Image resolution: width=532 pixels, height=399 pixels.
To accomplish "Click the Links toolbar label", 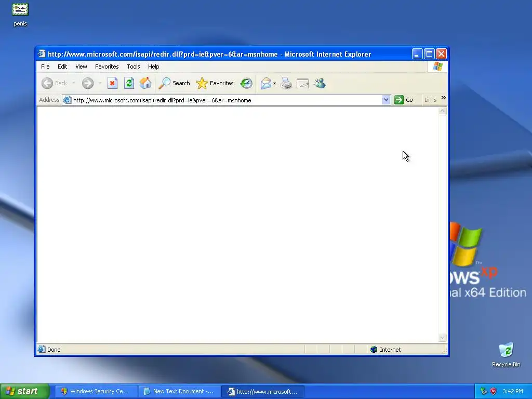I will [430, 100].
